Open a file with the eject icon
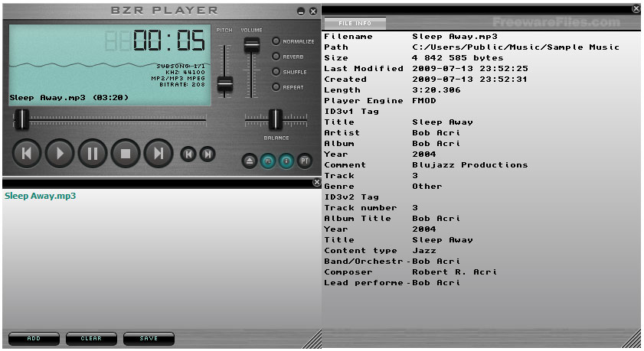Viewport: 644px width, 351px height. click(250, 161)
